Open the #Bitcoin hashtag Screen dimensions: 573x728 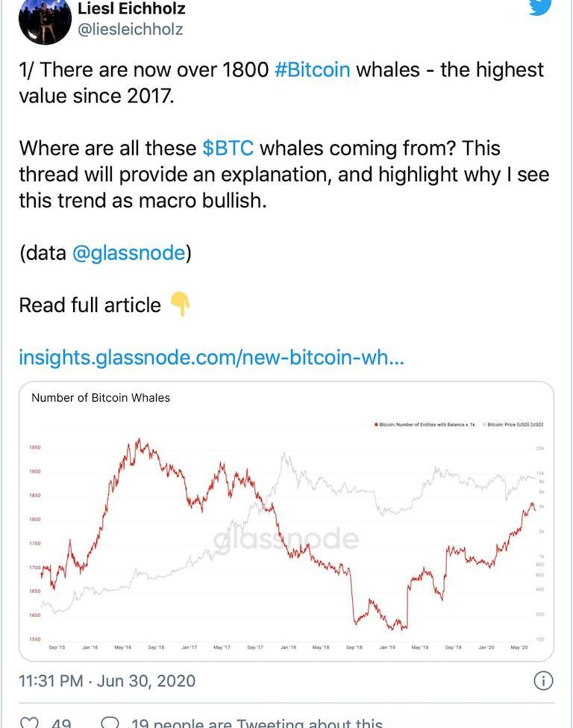click(x=312, y=71)
